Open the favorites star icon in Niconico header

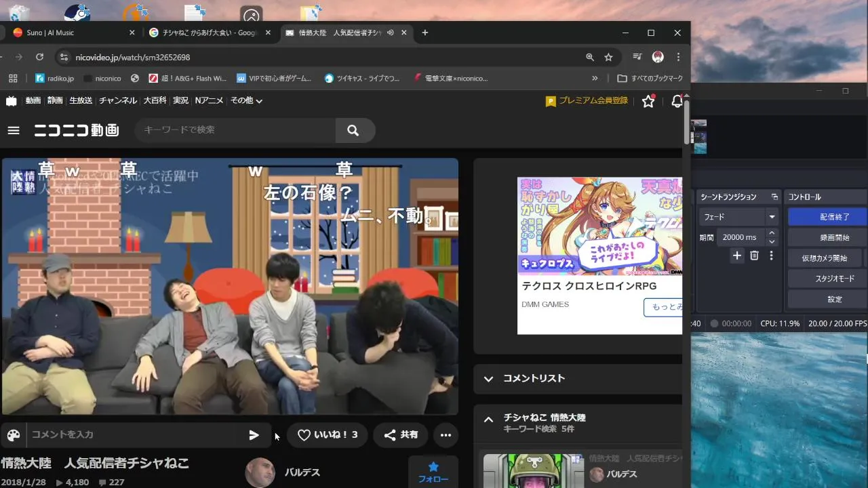(x=648, y=101)
